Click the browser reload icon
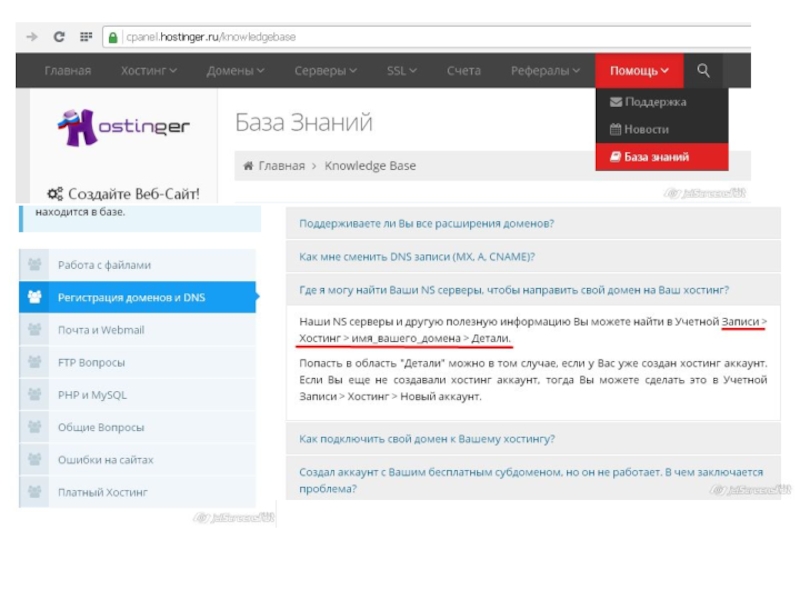 click(x=60, y=37)
